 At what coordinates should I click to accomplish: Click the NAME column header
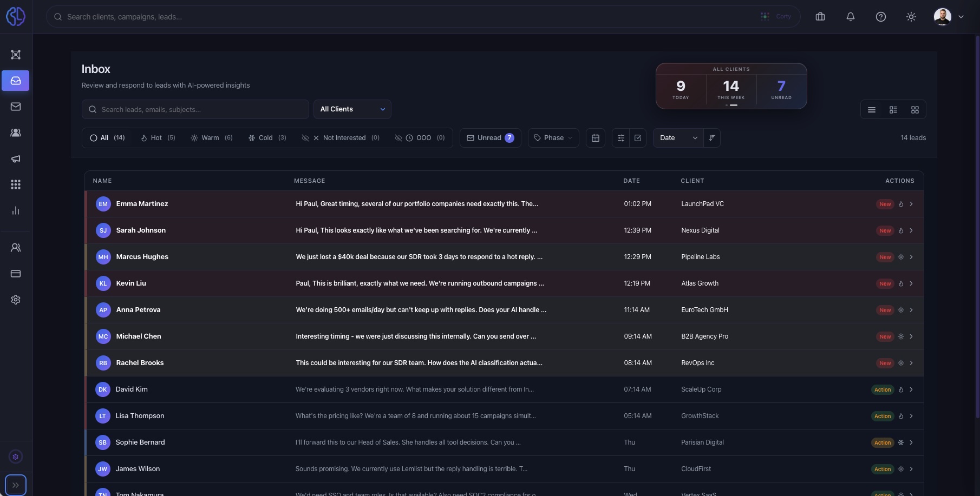pos(102,181)
